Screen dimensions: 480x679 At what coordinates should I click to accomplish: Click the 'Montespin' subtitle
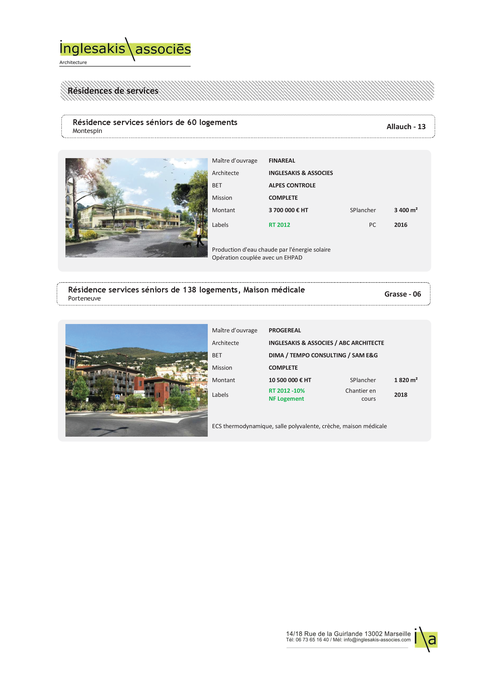click(87, 131)
